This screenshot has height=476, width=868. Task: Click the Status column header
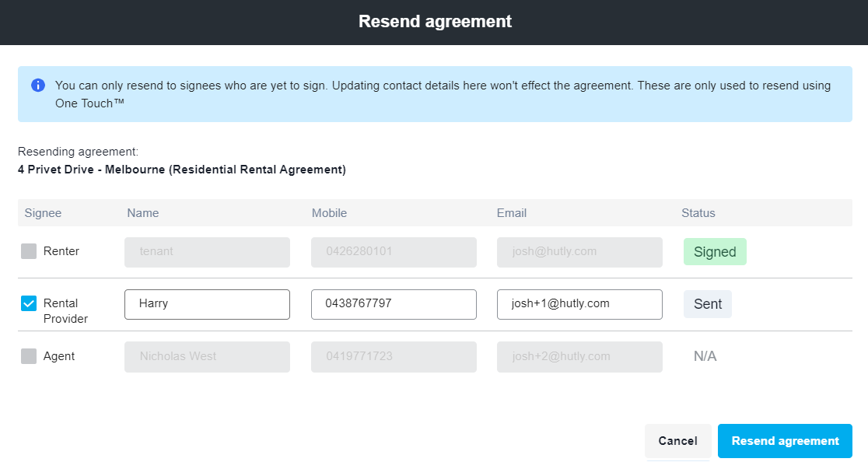[x=698, y=213]
